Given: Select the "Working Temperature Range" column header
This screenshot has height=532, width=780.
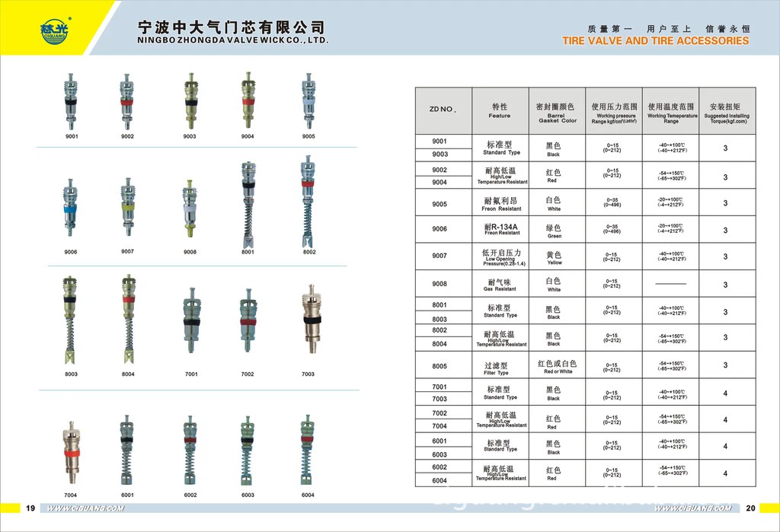Looking at the screenshot, I should click(670, 111).
